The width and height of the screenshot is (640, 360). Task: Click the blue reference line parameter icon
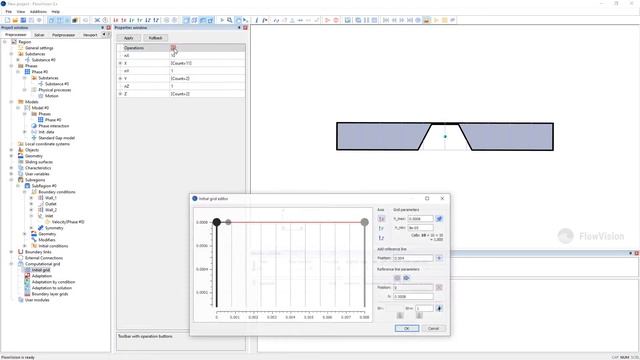(x=406, y=278)
